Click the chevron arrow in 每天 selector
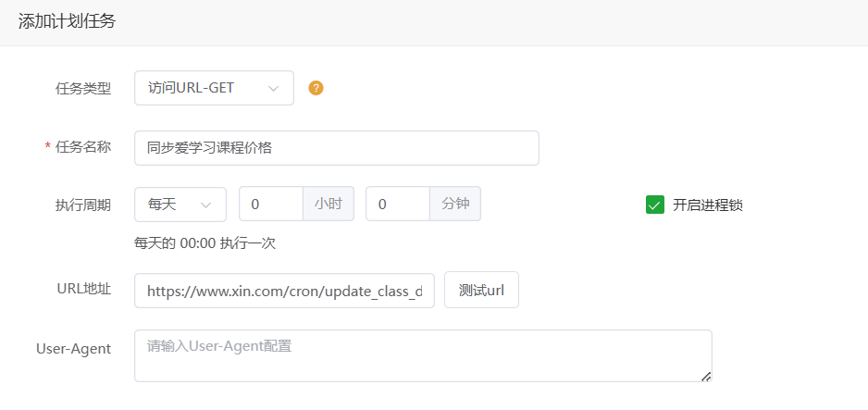 tap(206, 205)
